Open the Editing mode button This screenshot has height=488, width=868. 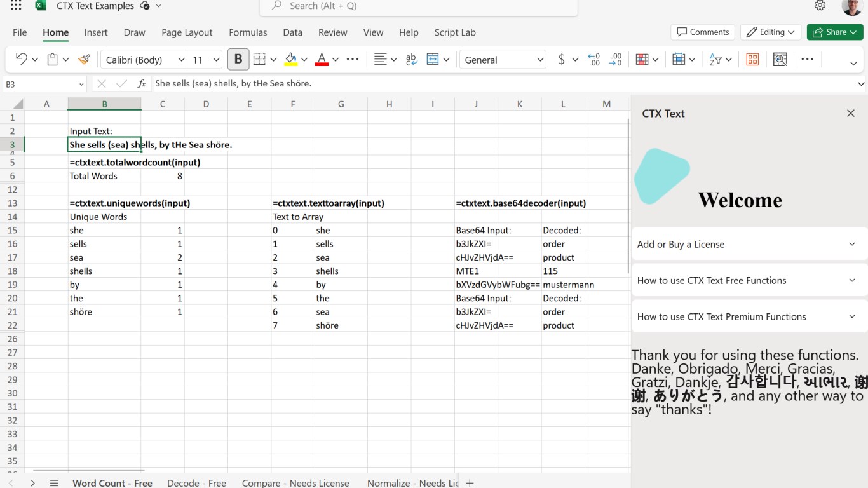(x=771, y=32)
